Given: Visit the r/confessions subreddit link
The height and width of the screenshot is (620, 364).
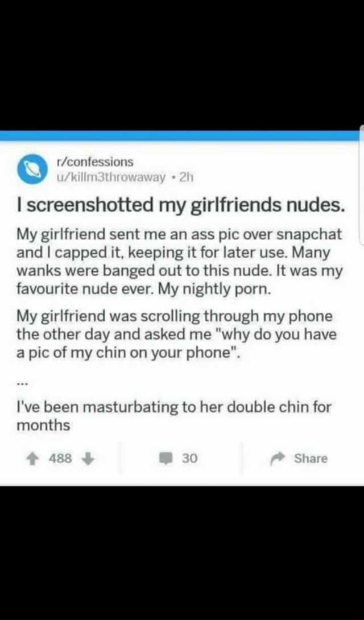Looking at the screenshot, I should pos(95,162).
